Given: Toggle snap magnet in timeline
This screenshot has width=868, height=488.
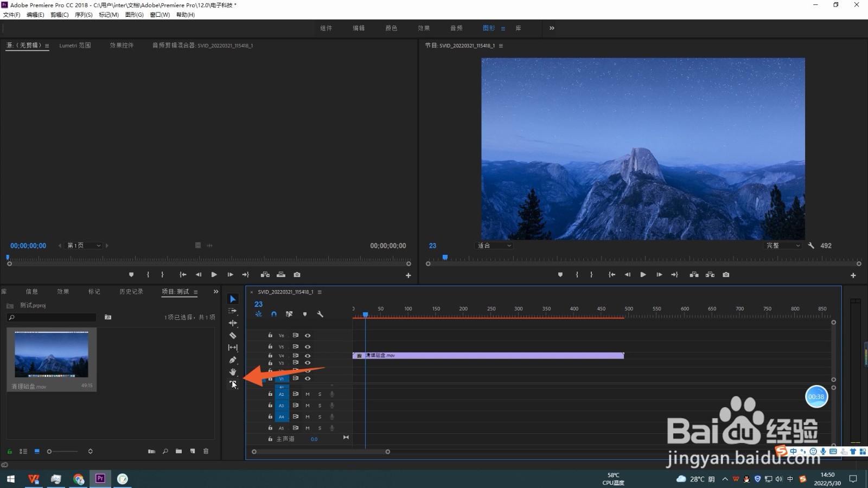Looking at the screenshot, I should (x=274, y=314).
